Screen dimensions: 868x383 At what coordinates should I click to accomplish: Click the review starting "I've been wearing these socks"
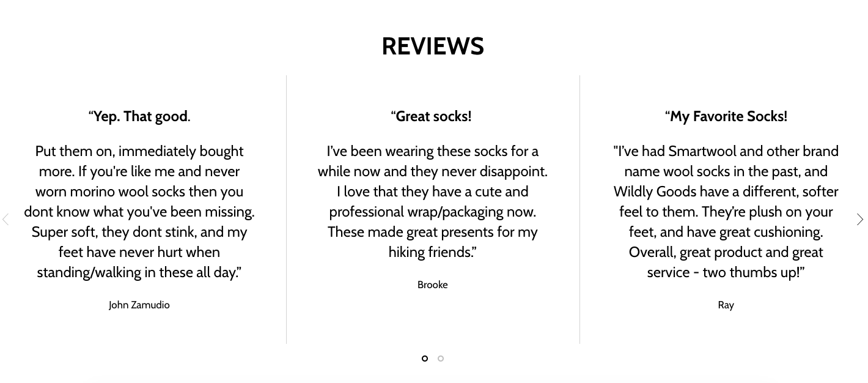coord(433,201)
